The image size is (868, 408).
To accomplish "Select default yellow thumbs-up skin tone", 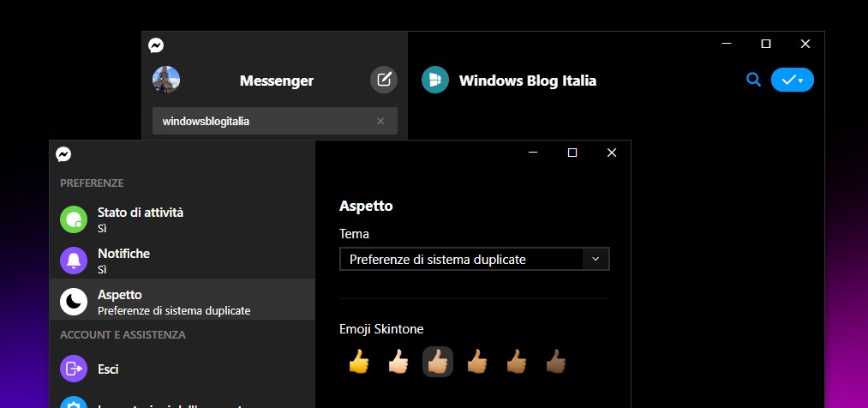I will pos(359,362).
